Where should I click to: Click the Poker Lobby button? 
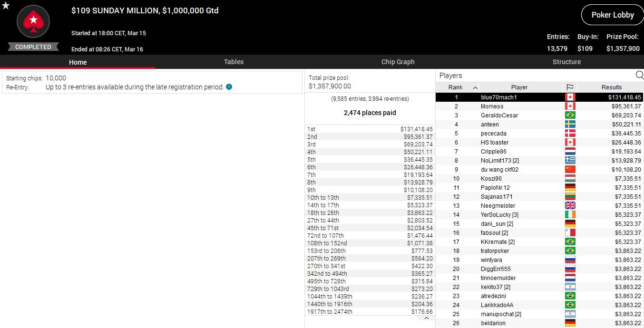(x=612, y=15)
